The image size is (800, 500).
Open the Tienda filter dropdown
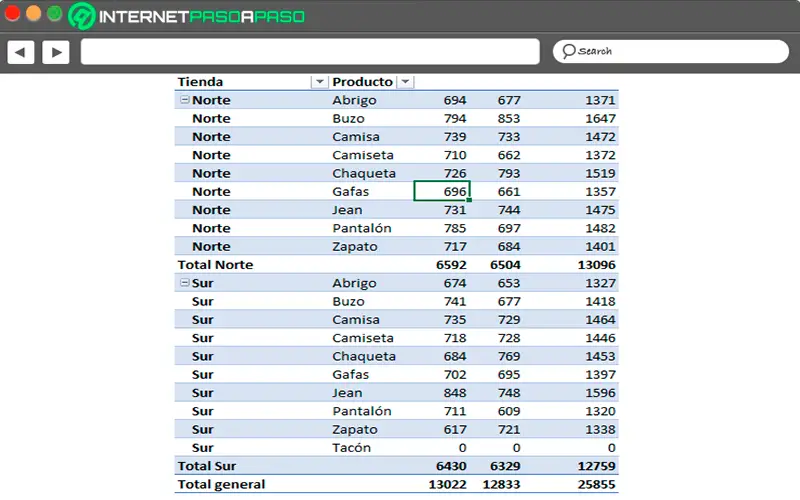click(x=319, y=82)
